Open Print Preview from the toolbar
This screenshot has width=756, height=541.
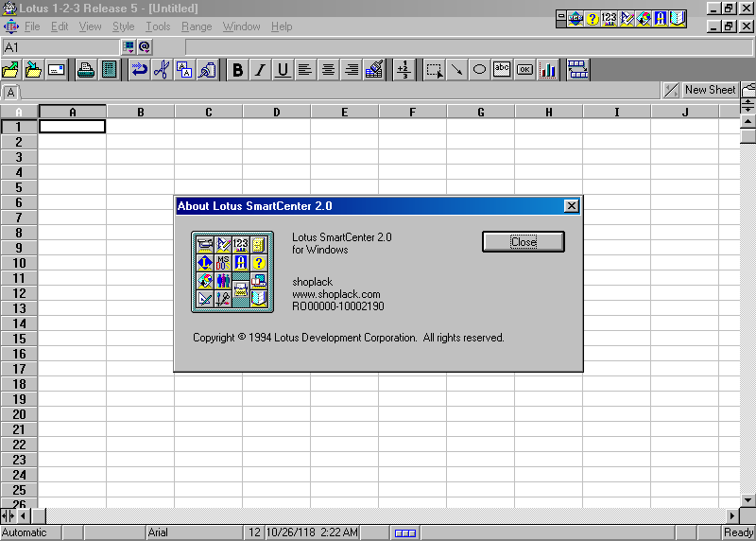tap(110, 70)
